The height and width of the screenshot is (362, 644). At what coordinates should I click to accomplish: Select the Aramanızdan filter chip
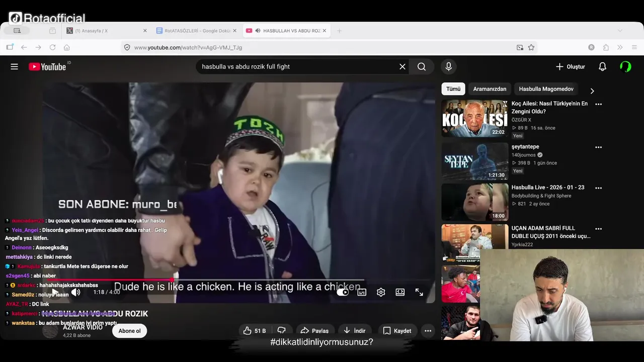coord(490,89)
